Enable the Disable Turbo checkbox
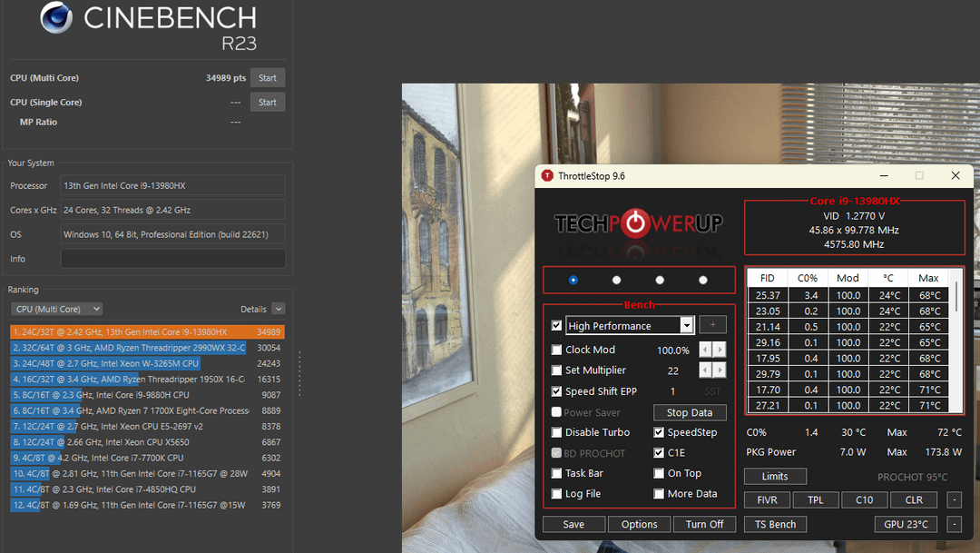Image resolution: width=980 pixels, height=553 pixels. pyautogui.click(x=556, y=432)
